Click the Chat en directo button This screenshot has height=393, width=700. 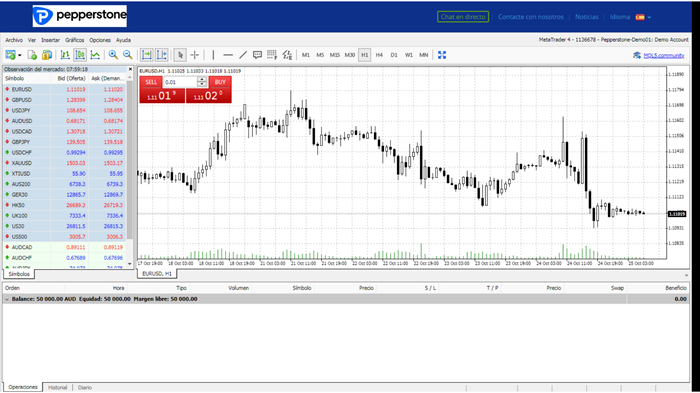[x=463, y=17]
